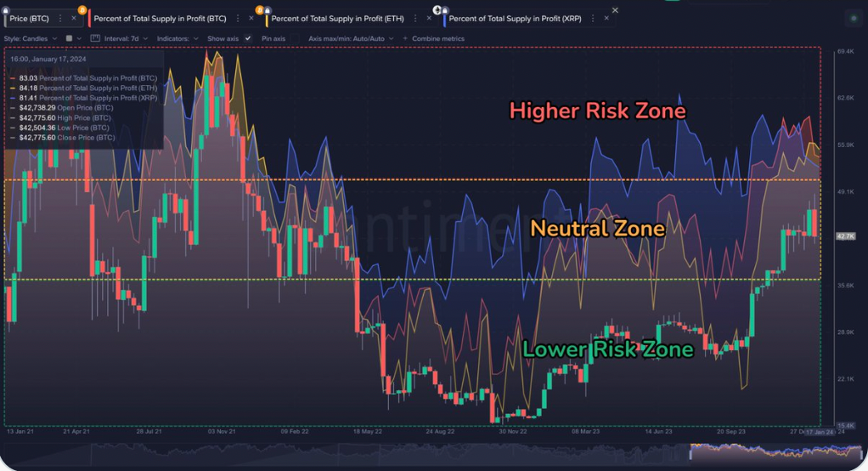Remove Percent of Total Supply in Profit (ETH)
The width and height of the screenshot is (868, 471).
pyautogui.click(x=428, y=19)
